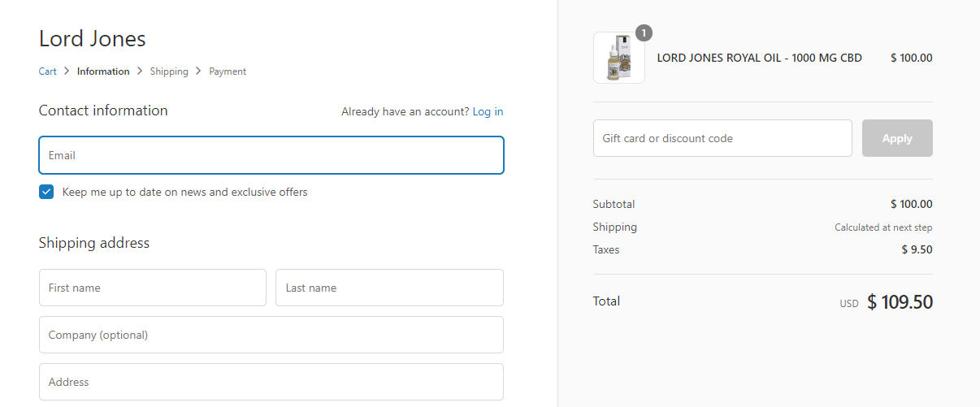
Task: Go back to Cart in breadcrumb
Action: click(48, 71)
